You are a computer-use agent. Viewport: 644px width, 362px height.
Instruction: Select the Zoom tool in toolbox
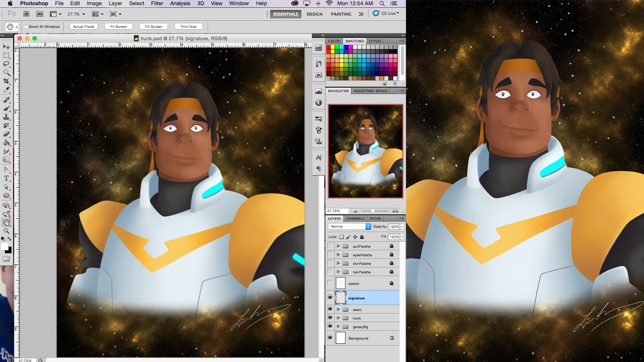tap(7, 230)
